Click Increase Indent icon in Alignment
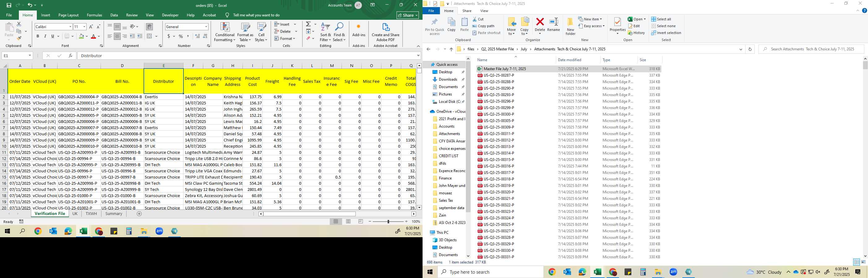The height and width of the screenshot is (278, 868). pos(140,36)
